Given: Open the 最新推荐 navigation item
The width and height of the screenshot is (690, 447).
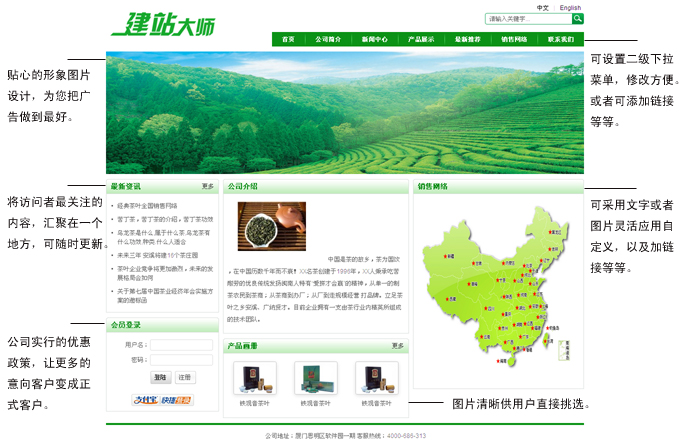Looking at the screenshot, I should click(467, 39).
